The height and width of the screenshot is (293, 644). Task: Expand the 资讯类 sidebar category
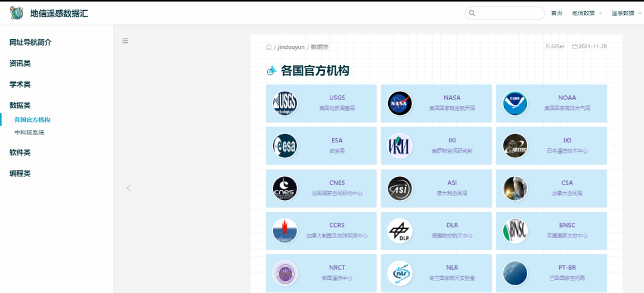tap(20, 63)
